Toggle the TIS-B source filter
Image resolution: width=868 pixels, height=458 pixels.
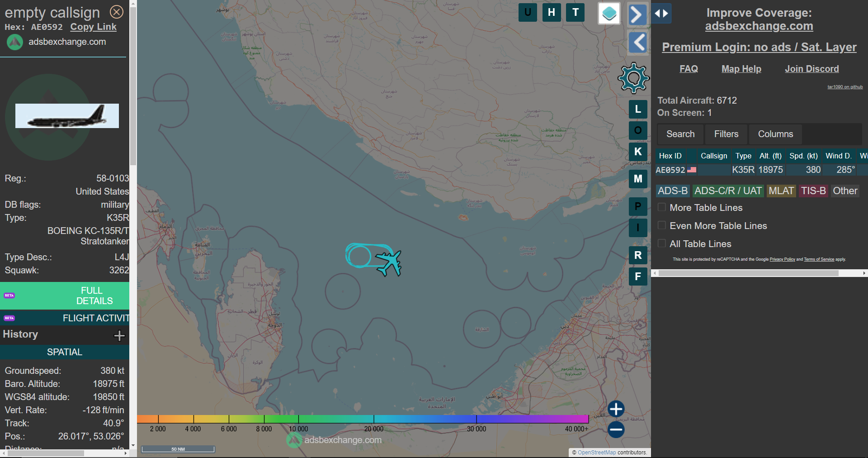pos(813,191)
